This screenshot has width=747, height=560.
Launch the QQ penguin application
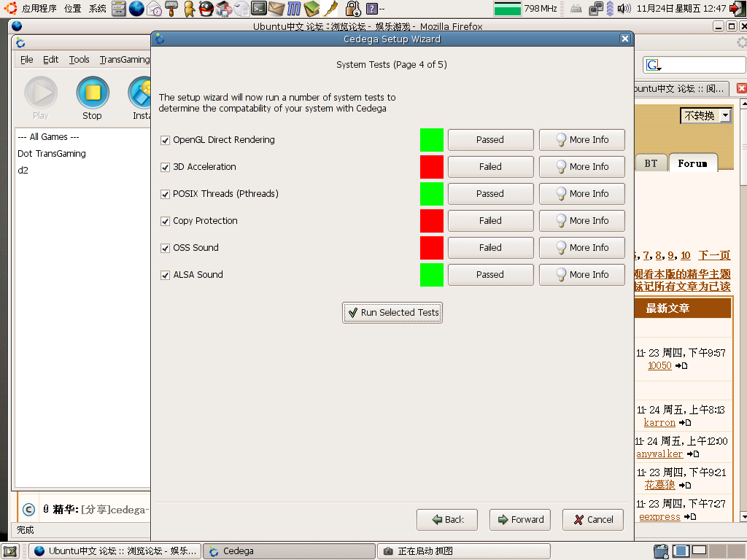click(206, 9)
